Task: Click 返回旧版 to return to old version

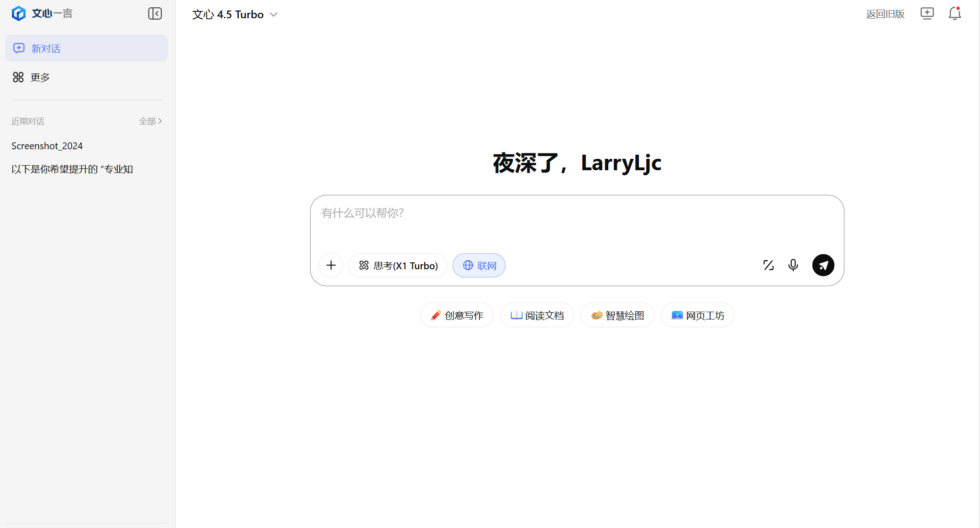Action: coord(885,14)
